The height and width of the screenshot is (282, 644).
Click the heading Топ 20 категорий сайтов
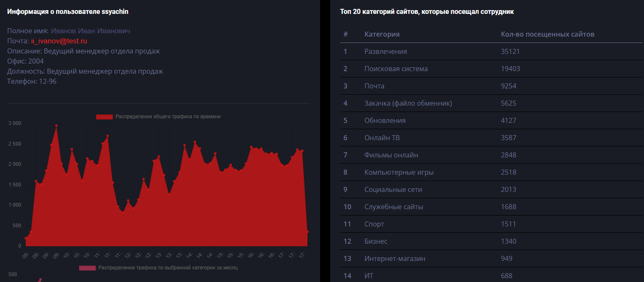(427, 12)
